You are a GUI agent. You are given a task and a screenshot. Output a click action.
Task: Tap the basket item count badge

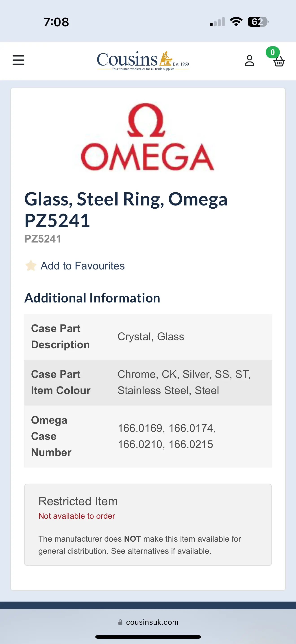tap(272, 52)
